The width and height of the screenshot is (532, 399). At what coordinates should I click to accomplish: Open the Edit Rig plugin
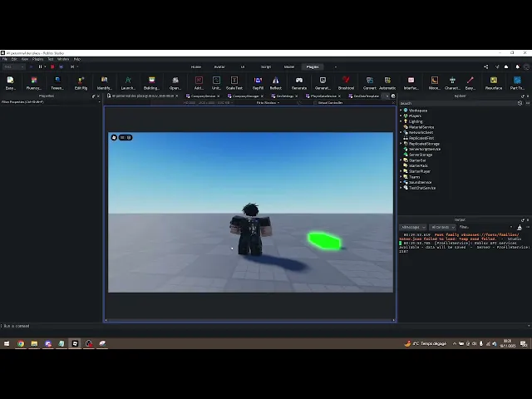(x=81, y=83)
